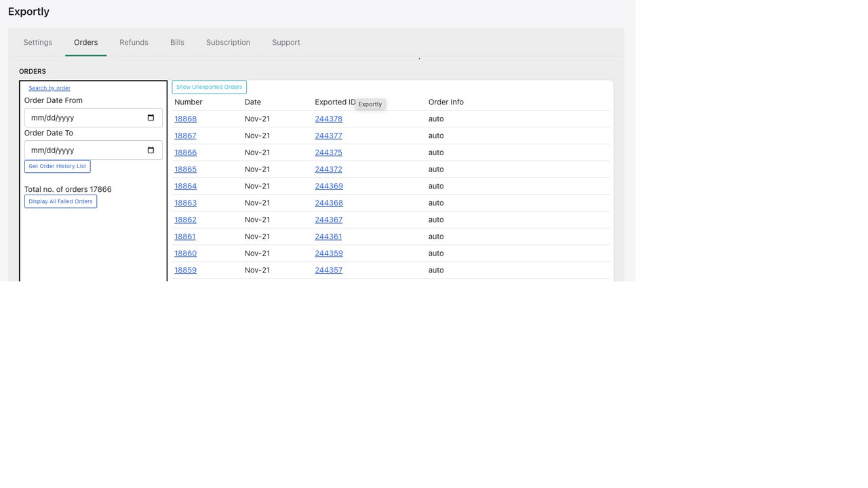Click the Show Unexported Orders button

[x=208, y=87]
